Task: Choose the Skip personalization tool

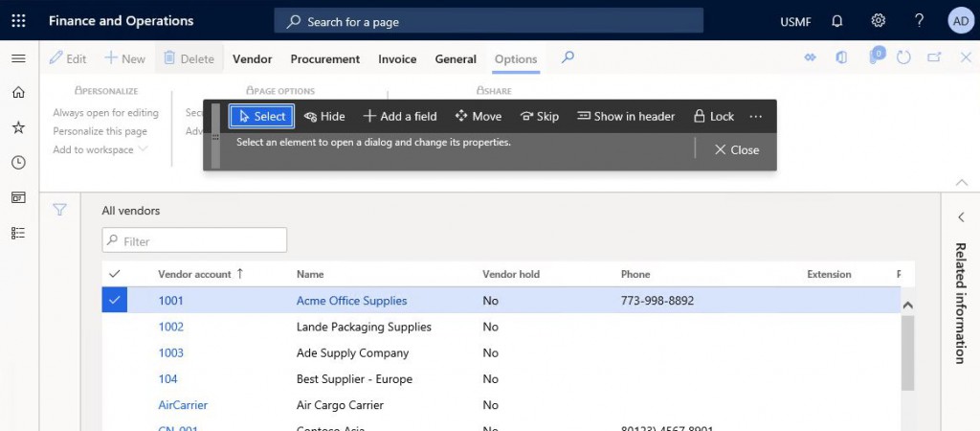Action: click(540, 116)
